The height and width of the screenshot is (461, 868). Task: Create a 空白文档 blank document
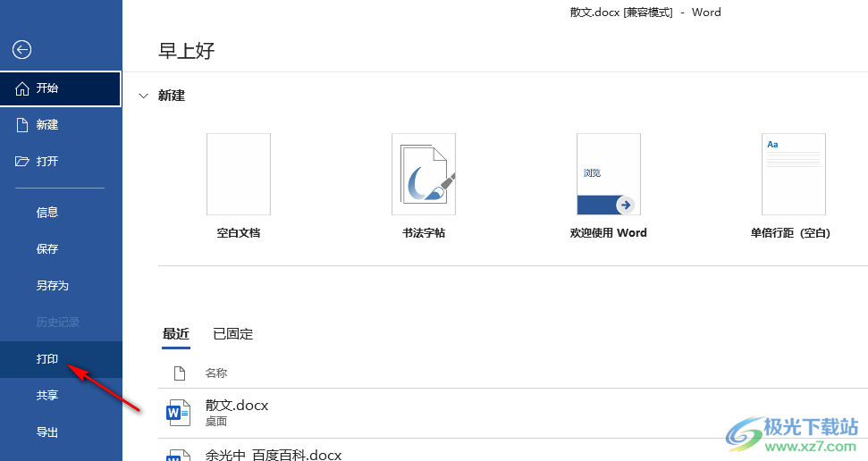click(x=239, y=174)
